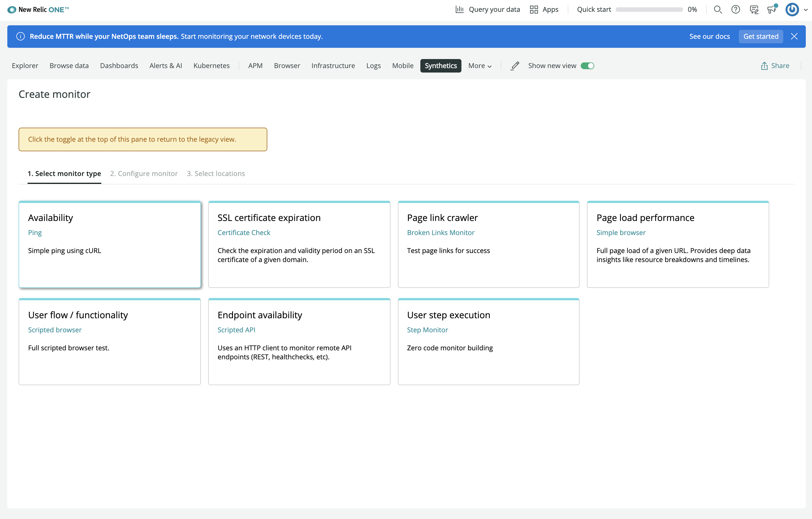Open step 3 Select locations
Viewport: 812px width, 519px height.
click(216, 173)
